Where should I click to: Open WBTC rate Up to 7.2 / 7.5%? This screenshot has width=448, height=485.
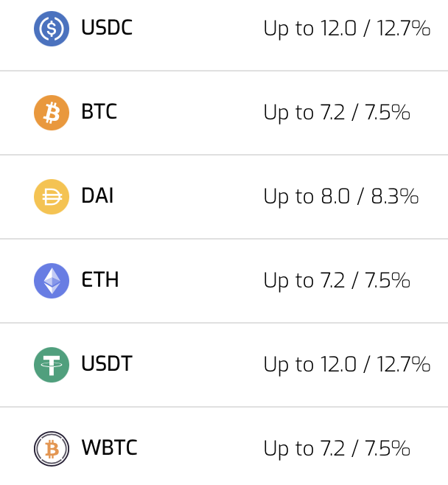click(x=337, y=449)
